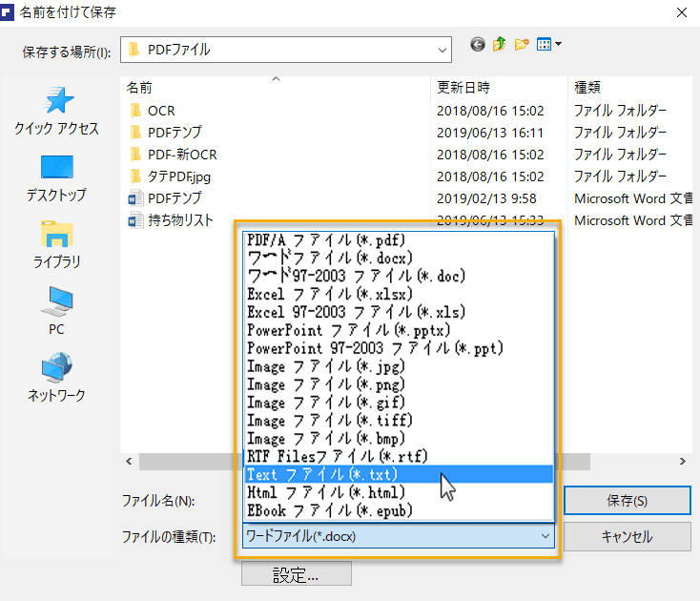700x601 pixels.
Task: Choose Html file (*.html) format
Action: [x=399, y=492]
